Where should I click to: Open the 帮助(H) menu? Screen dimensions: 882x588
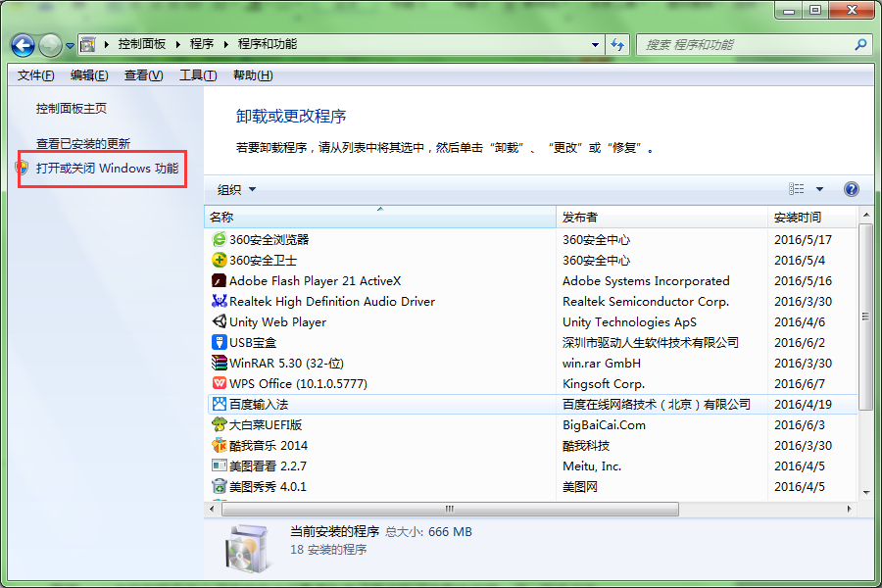click(253, 75)
